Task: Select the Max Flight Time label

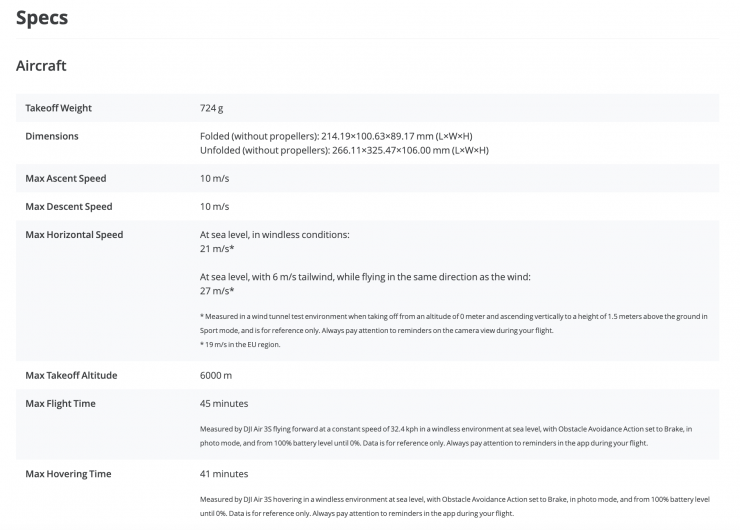Action: click(60, 403)
